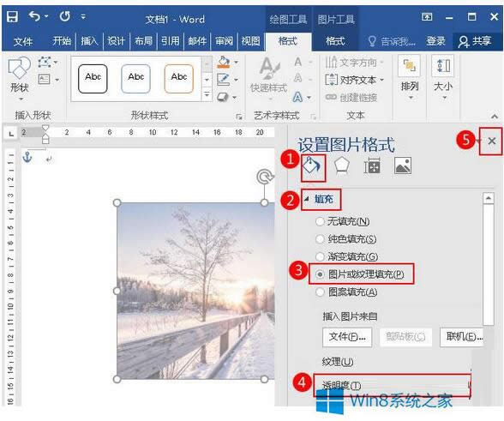Open the 布局 ribbon tab
Screen dimensions: 504x421
coord(143,41)
